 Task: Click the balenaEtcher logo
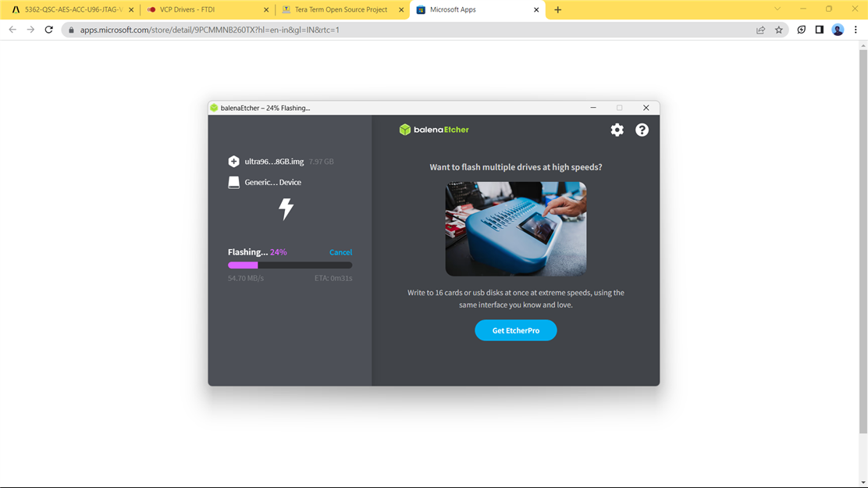pos(434,130)
